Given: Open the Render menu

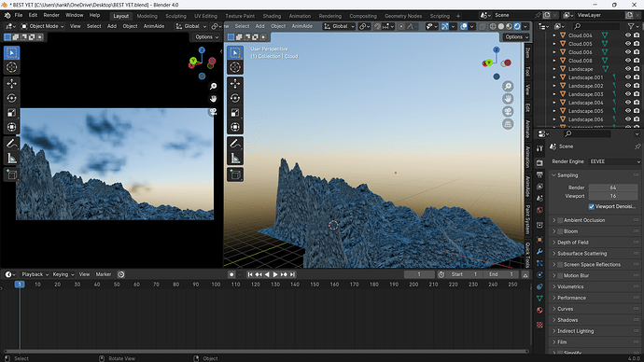Looking at the screenshot, I should [51, 15].
